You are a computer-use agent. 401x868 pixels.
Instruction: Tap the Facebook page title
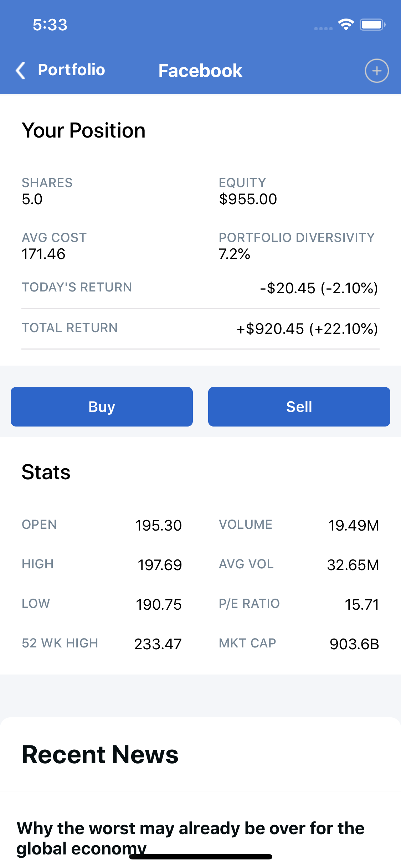pos(200,71)
